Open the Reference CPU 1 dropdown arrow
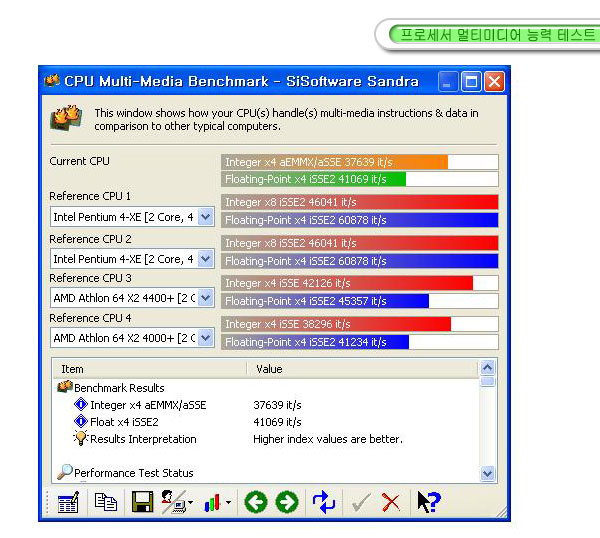The width and height of the screenshot is (600, 538). 206,217
